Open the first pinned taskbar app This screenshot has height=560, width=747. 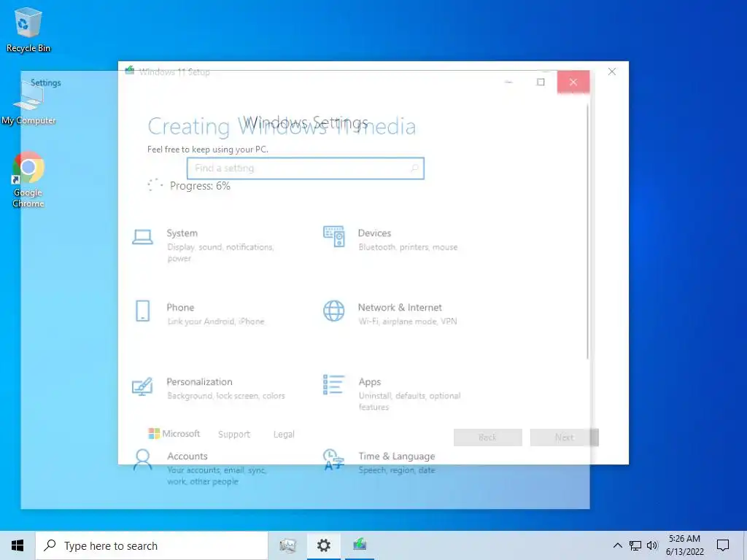pos(287,545)
